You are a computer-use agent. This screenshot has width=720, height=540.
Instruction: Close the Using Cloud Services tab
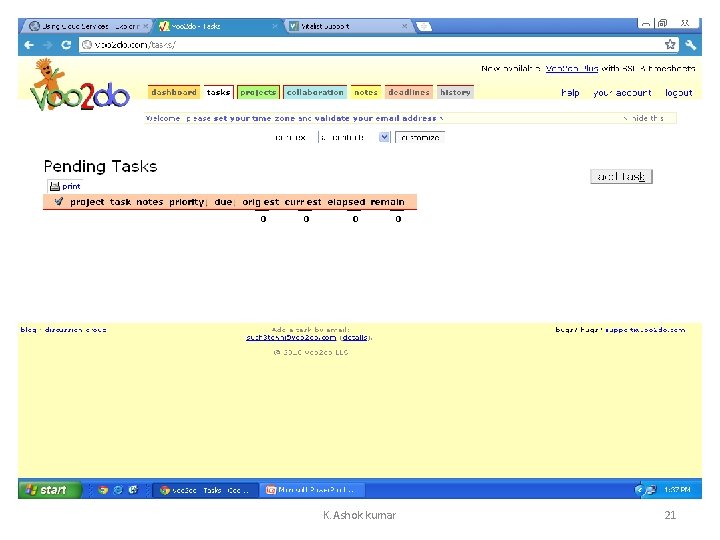[x=145, y=26]
